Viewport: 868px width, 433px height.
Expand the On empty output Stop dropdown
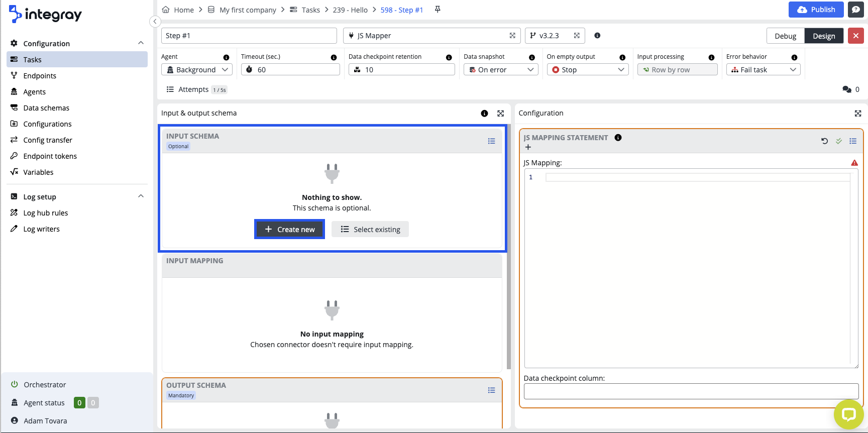(587, 70)
